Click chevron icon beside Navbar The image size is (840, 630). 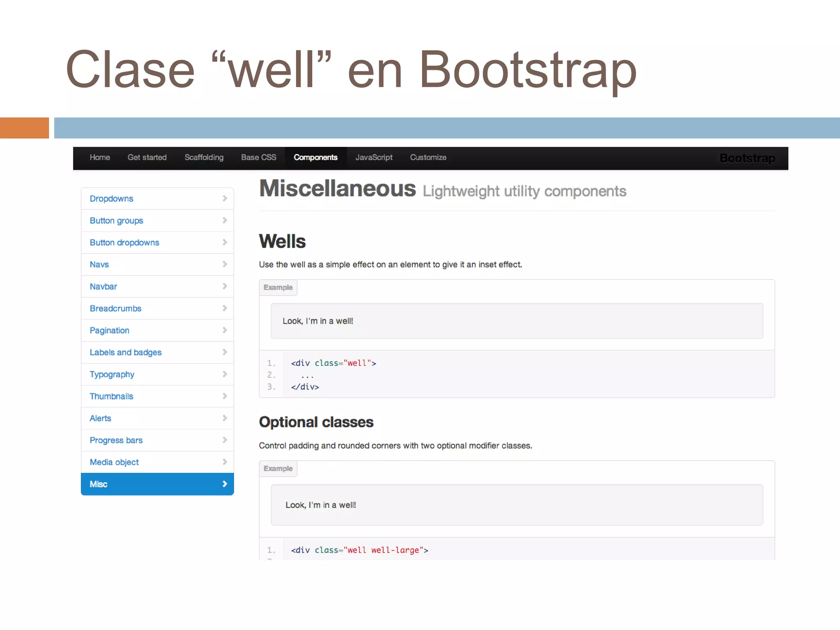(225, 286)
